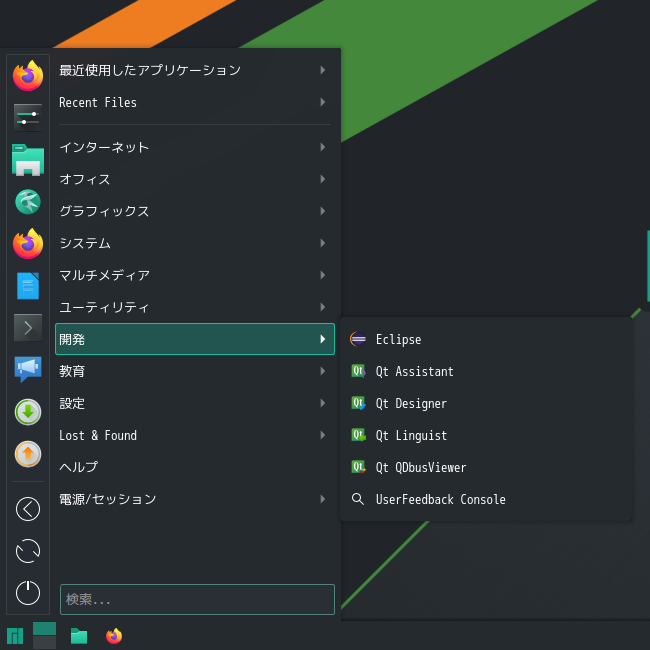Open the green download arrow favorite
This screenshot has height=650, width=650.
pos(28,412)
